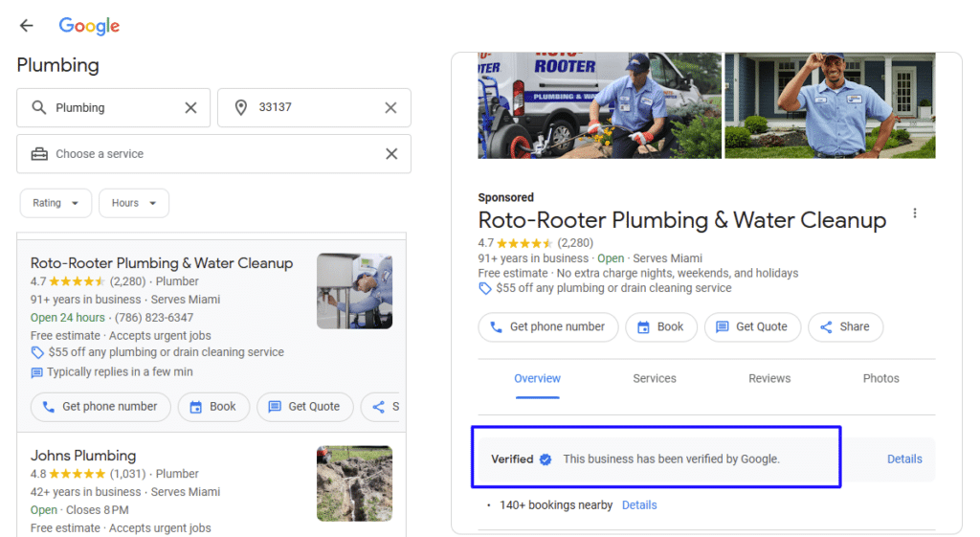Open the three-dot more options menu

pos(914,213)
